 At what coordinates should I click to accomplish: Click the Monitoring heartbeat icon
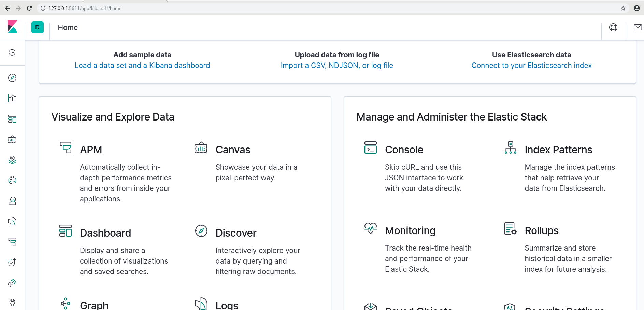pyautogui.click(x=371, y=228)
